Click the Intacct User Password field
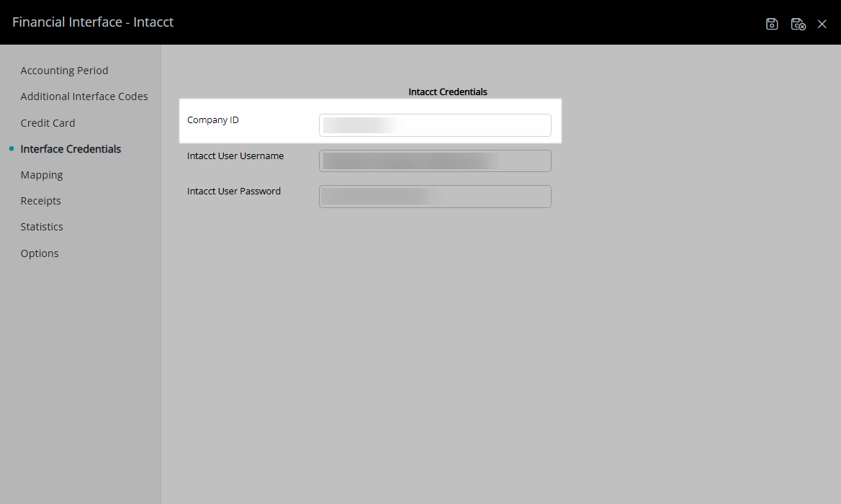The height and width of the screenshot is (504, 841). coord(435,197)
